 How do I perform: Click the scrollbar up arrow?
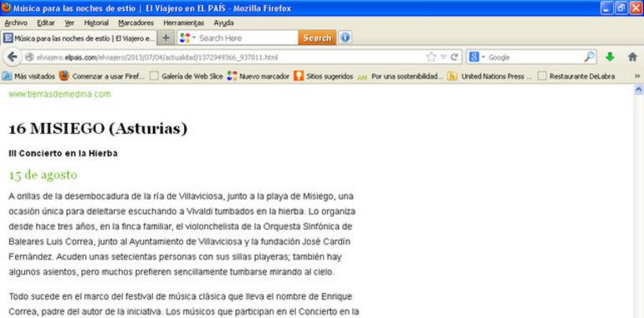tap(639, 89)
